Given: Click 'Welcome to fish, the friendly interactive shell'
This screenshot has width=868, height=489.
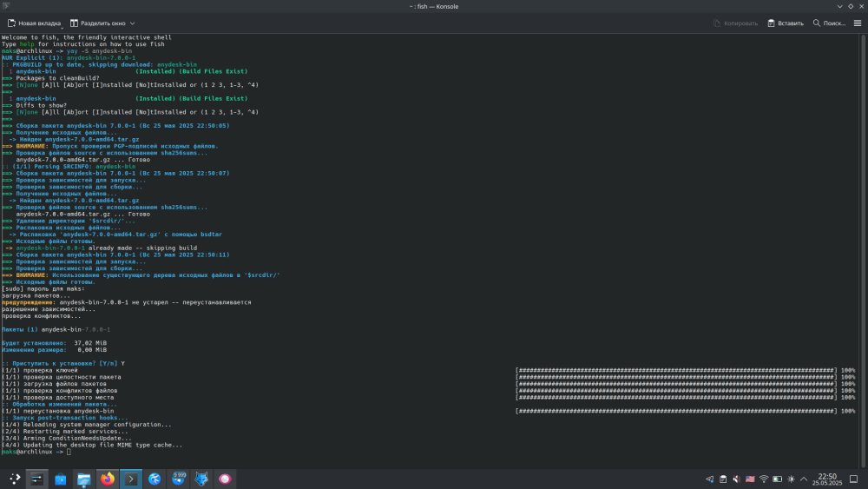Looking at the screenshot, I should click(x=86, y=37).
